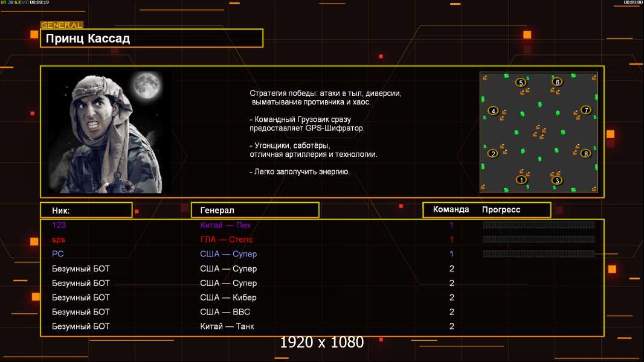Click the Ник: column header

tap(61, 210)
